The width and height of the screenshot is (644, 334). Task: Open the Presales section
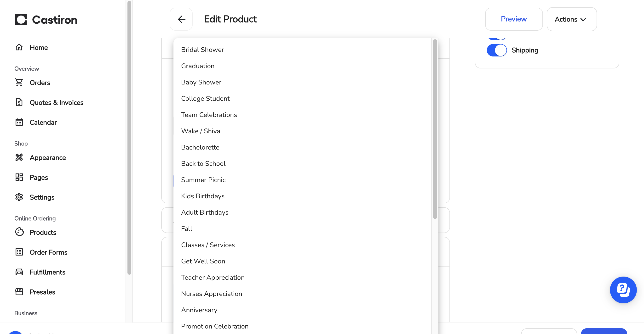coord(42,292)
